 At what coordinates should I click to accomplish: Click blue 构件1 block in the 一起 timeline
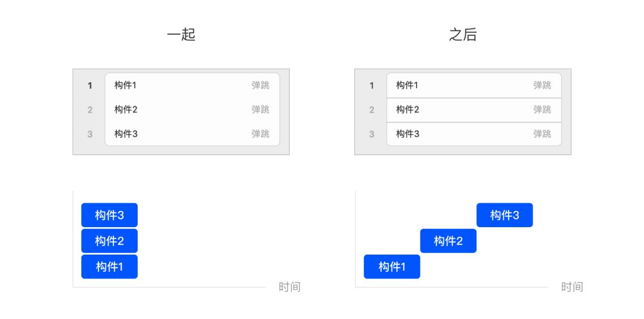[109, 267]
